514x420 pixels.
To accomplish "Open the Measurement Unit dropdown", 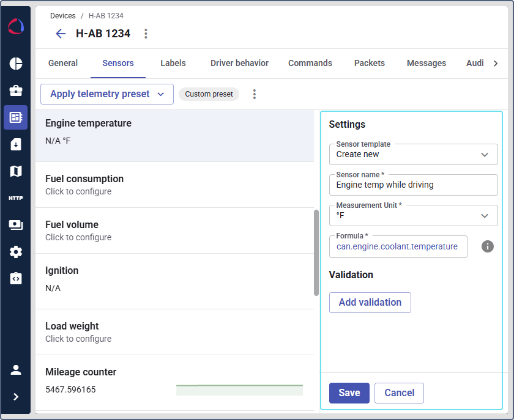I will [x=413, y=215].
